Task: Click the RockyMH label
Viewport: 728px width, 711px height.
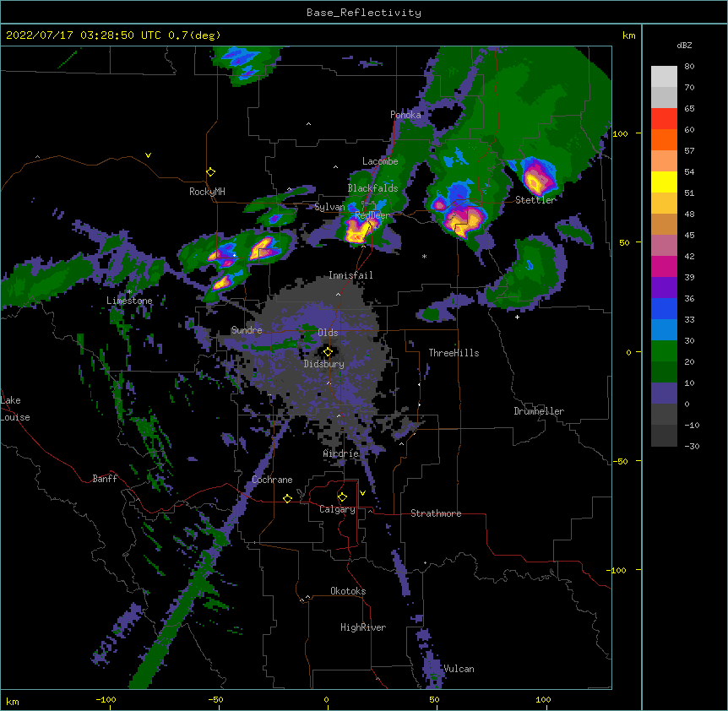Action: tap(207, 192)
